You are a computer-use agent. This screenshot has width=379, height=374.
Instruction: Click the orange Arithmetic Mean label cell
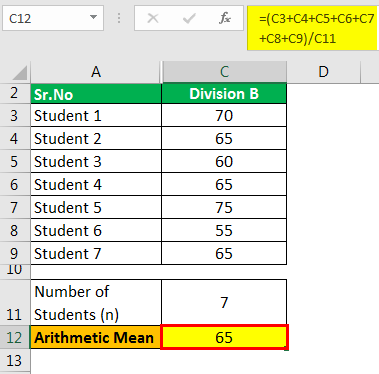point(96,337)
